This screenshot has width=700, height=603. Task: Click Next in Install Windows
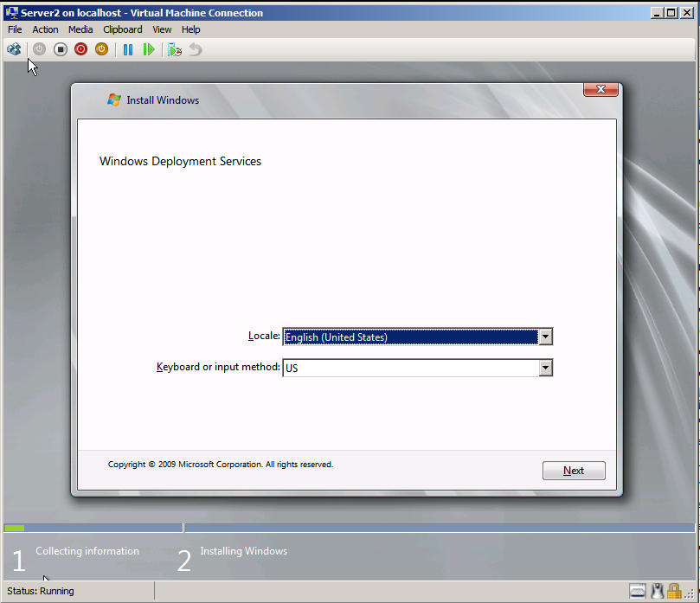574,471
